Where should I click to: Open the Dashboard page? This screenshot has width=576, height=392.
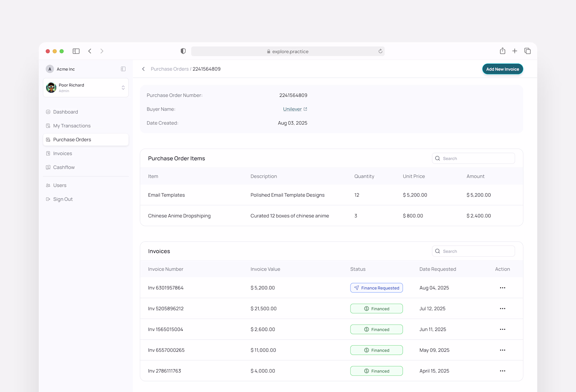[66, 112]
